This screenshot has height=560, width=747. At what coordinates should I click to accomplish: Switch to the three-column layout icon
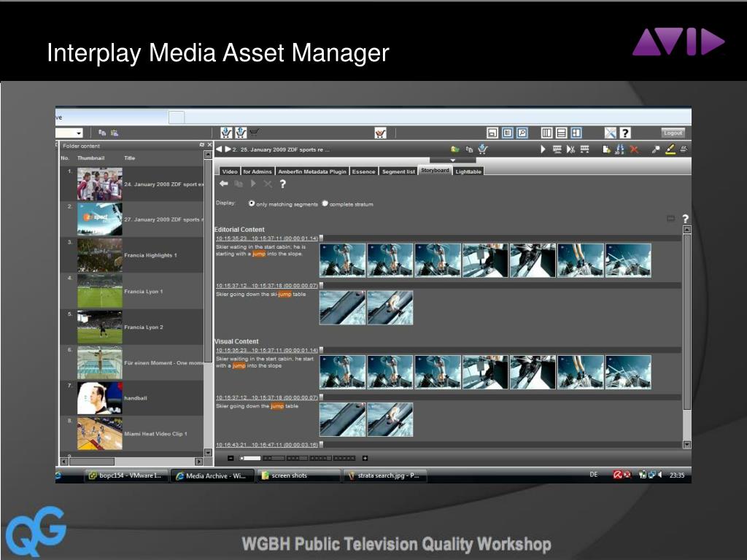[547, 133]
